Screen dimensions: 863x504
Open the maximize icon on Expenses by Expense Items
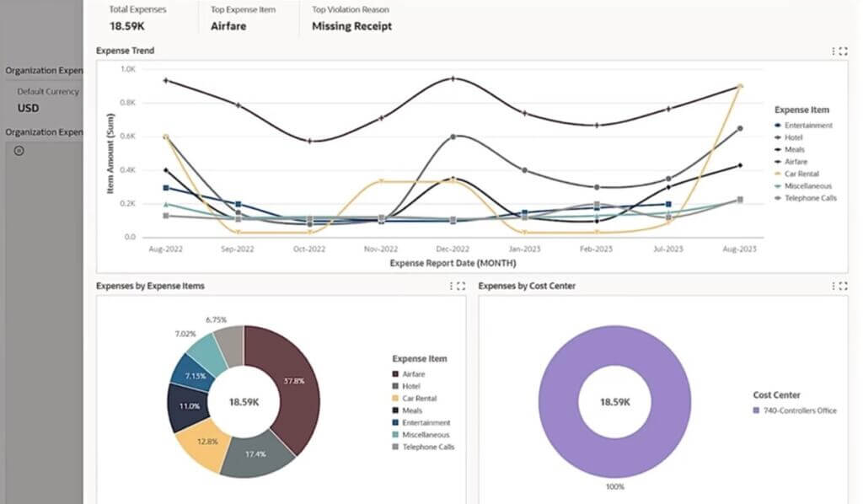coord(460,286)
